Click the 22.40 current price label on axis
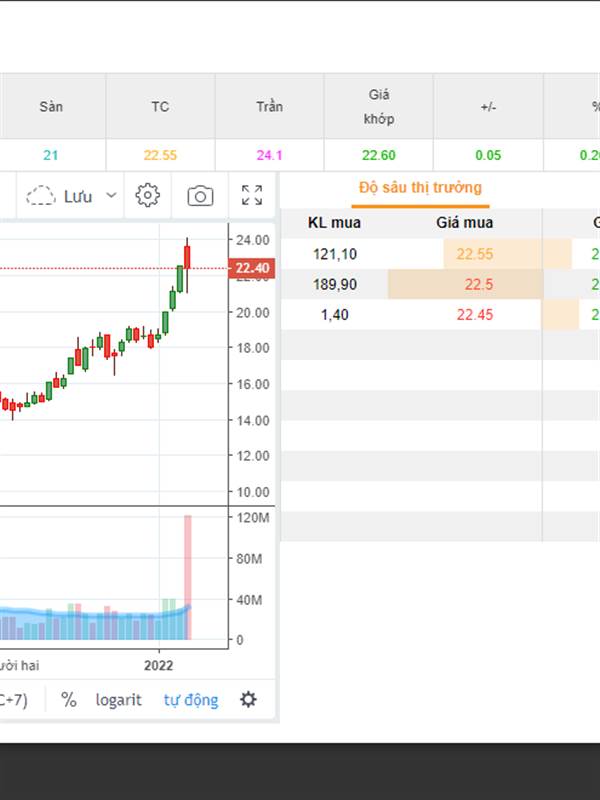The height and width of the screenshot is (800, 600). coord(252,268)
